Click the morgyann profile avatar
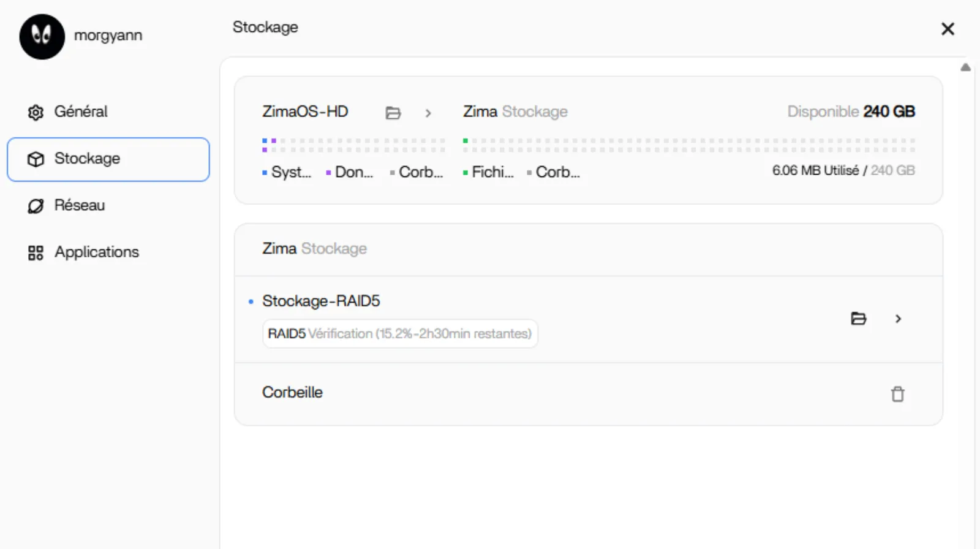 (42, 37)
